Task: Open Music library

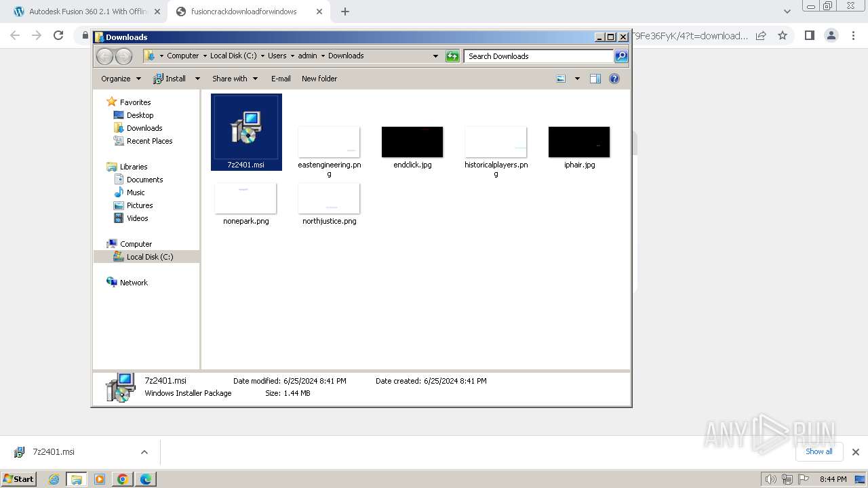Action: click(136, 192)
